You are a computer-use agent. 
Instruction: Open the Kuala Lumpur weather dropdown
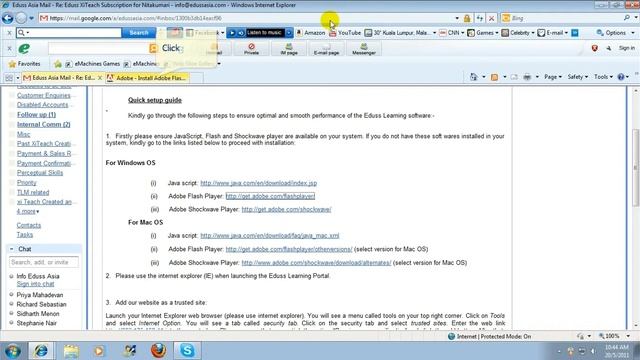tap(434, 33)
